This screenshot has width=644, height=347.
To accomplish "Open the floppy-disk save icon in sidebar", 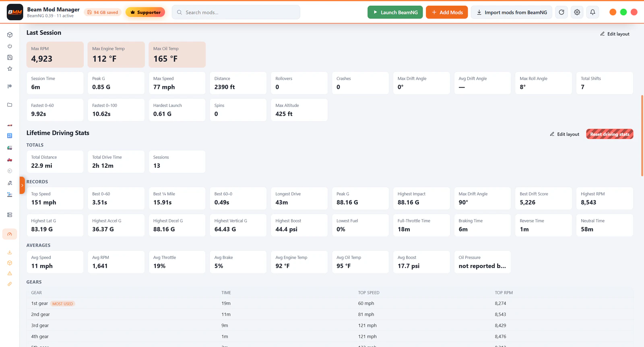I will [x=10, y=57].
